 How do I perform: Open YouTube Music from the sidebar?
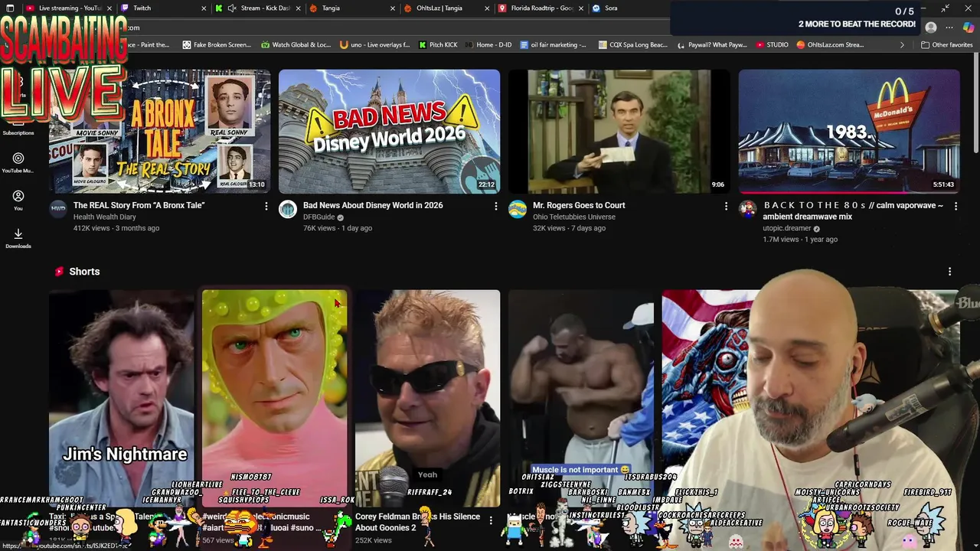(18, 162)
